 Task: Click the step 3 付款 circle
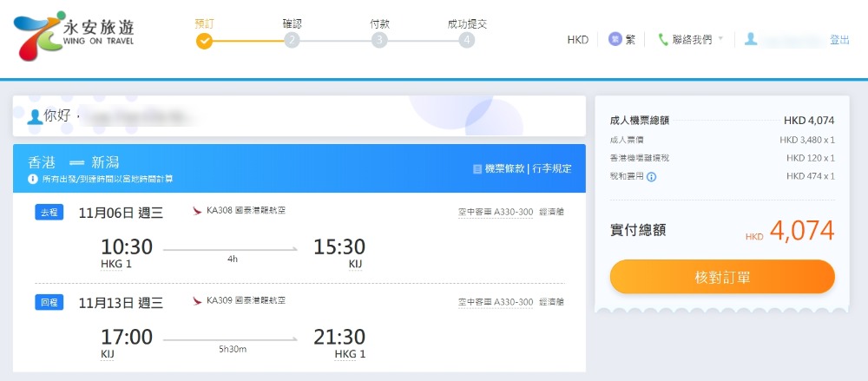point(379,40)
